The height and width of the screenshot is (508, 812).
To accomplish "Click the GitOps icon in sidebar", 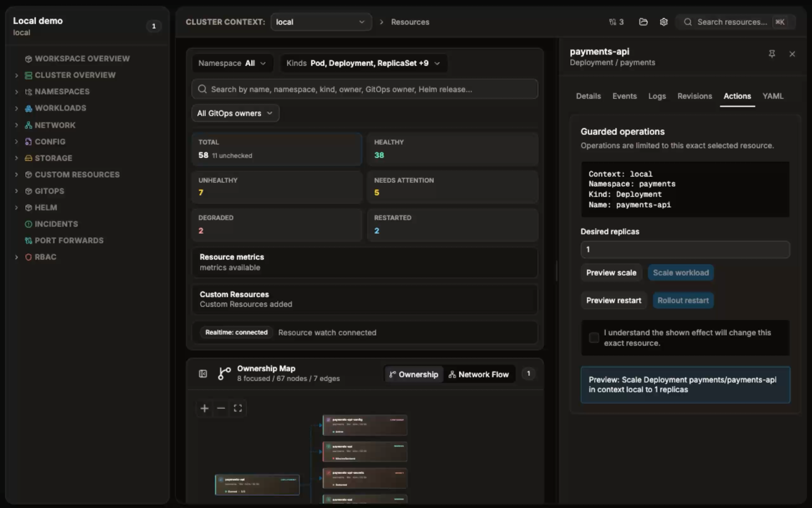I will [29, 191].
